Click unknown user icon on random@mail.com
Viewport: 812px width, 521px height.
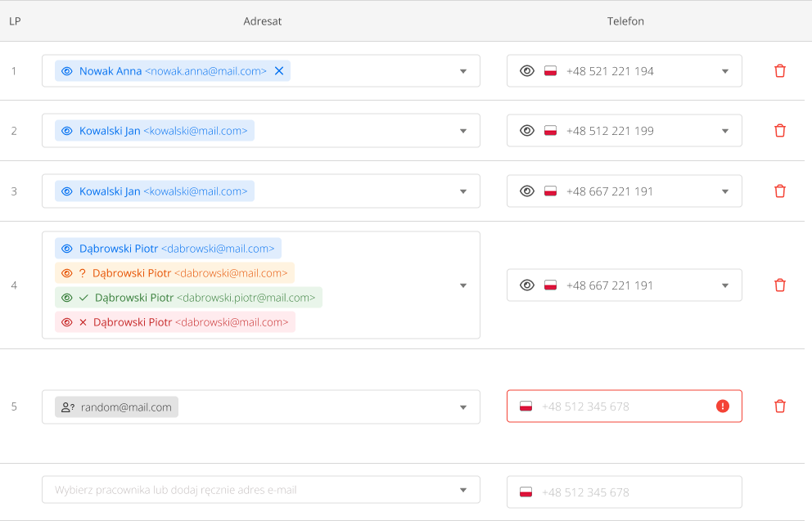click(x=68, y=407)
